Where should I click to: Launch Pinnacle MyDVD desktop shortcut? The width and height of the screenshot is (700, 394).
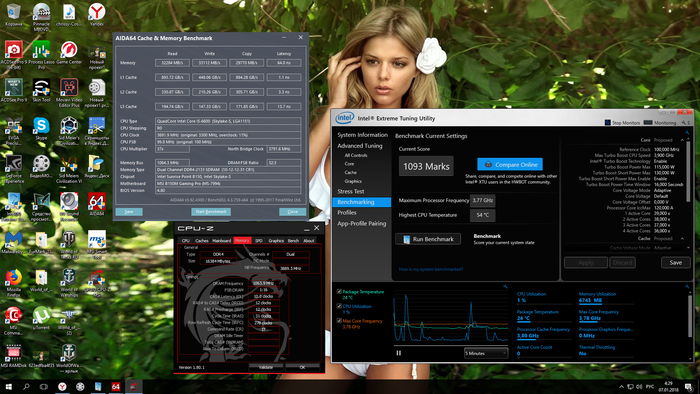tap(41, 17)
